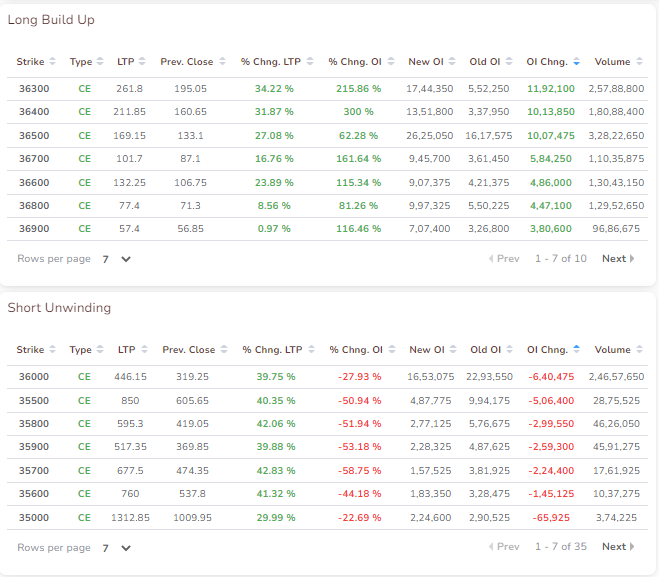Screen dimensions: 659x577
Task: Go to Next page of Long Build Up
Action: (x=618, y=258)
